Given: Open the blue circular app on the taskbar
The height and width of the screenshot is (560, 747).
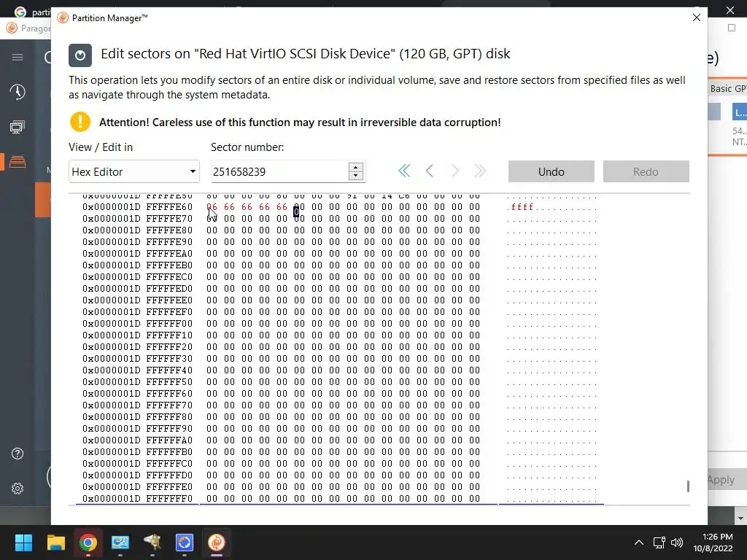Looking at the screenshot, I should click(x=185, y=542).
